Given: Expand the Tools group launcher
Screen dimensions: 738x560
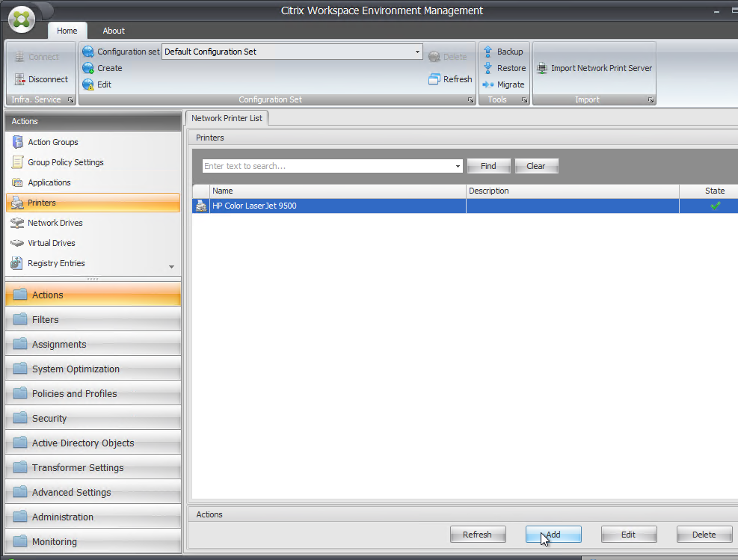Looking at the screenshot, I should coord(524,99).
